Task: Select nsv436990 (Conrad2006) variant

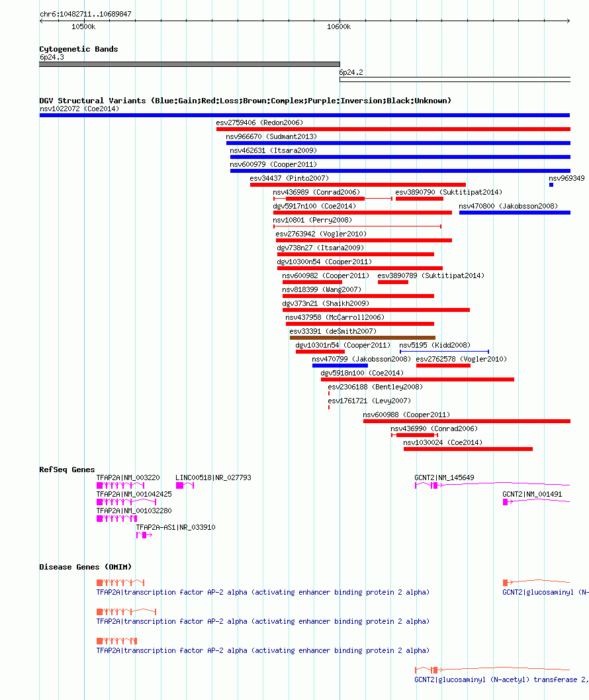Action: [x=414, y=435]
